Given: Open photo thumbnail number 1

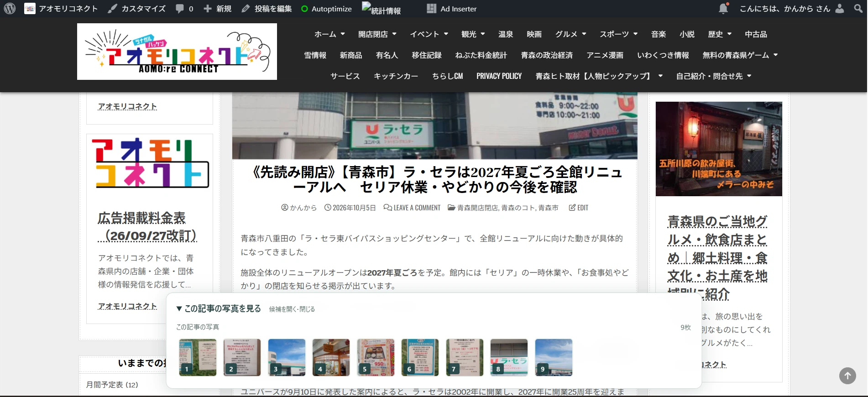Looking at the screenshot, I should tap(198, 357).
